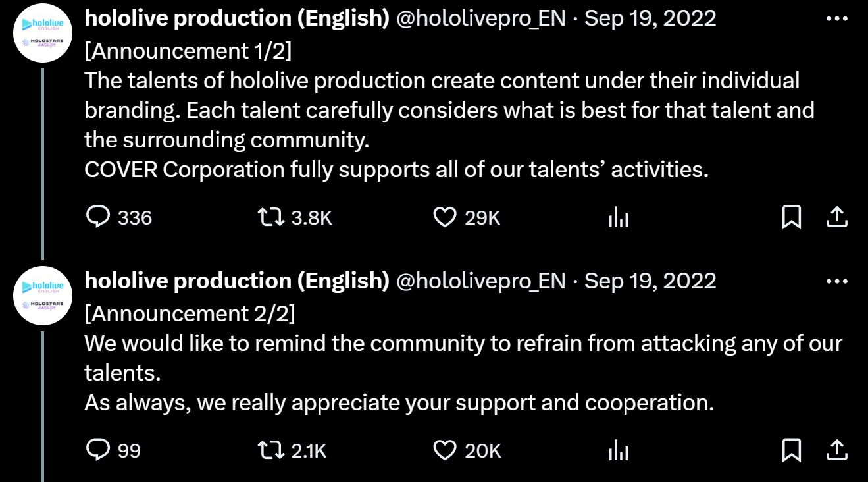Screen dimensions: 868x482
Task: View analytics for Announcement 1/2 tweet
Action: click(619, 217)
